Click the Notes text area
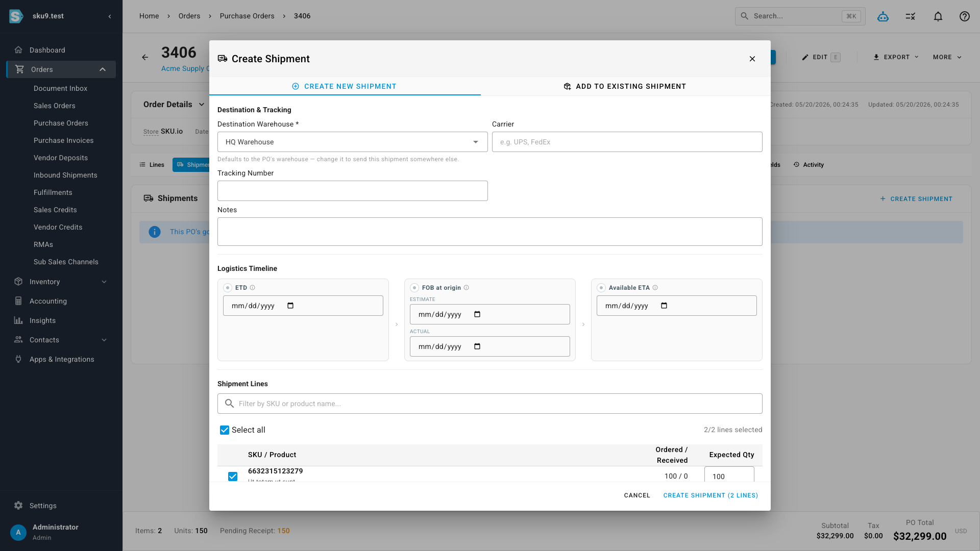 (490, 232)
